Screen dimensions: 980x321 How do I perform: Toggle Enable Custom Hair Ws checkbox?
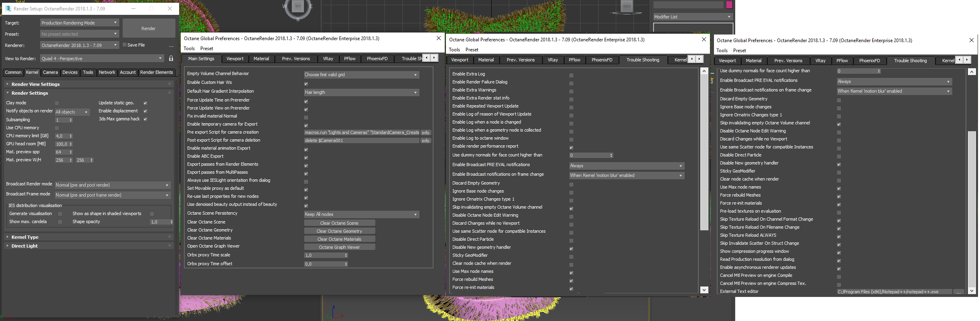[306, 84]
